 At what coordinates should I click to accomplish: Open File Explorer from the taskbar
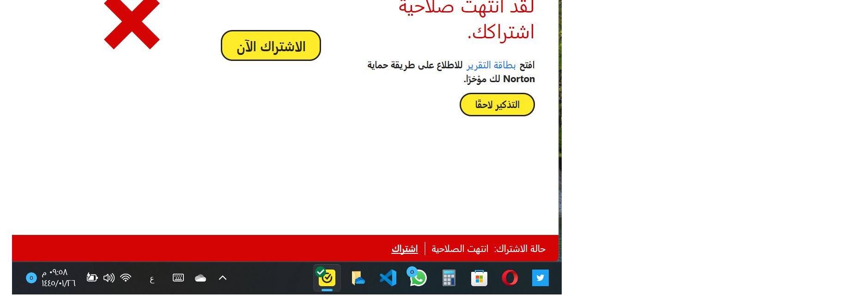point(358,278)
